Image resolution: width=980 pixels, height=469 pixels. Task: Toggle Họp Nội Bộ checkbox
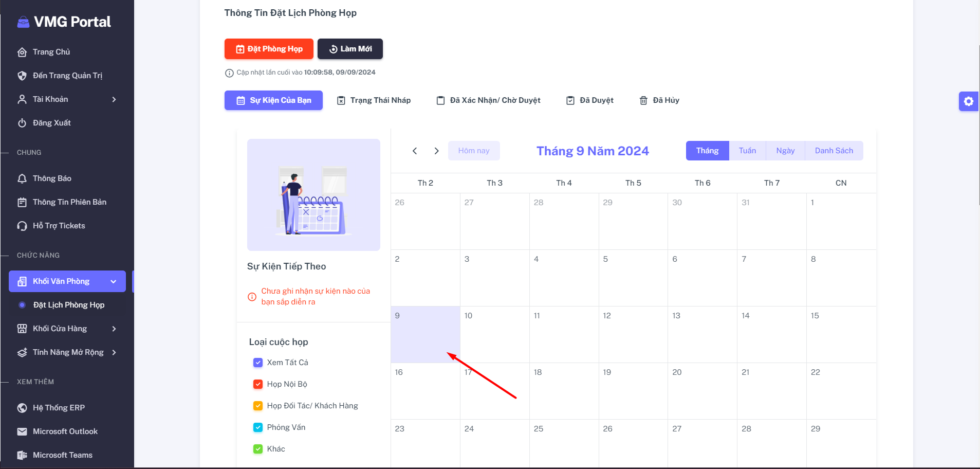[258, 384]
